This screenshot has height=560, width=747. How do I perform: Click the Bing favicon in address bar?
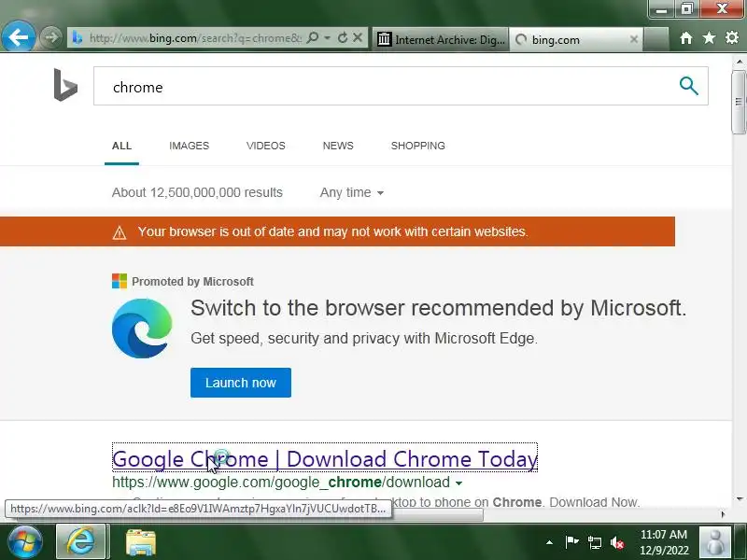point(78,37)
